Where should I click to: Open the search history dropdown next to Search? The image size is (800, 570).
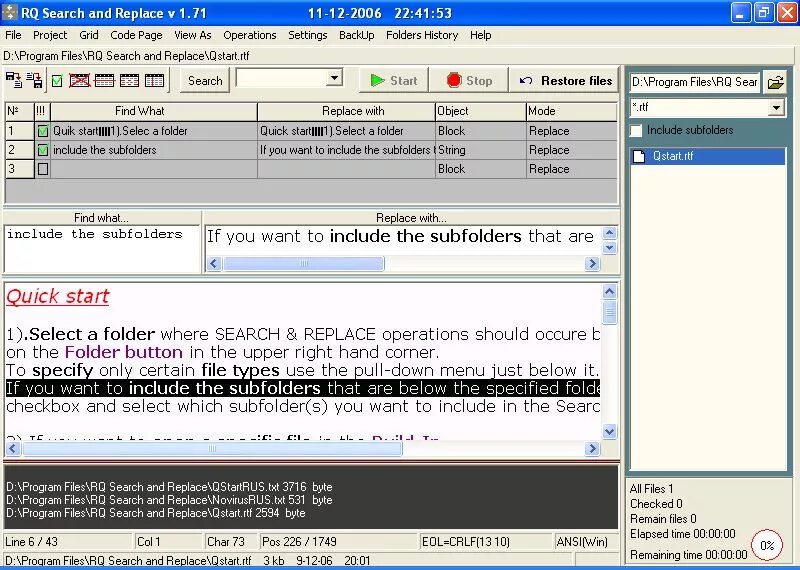[334, 79]
